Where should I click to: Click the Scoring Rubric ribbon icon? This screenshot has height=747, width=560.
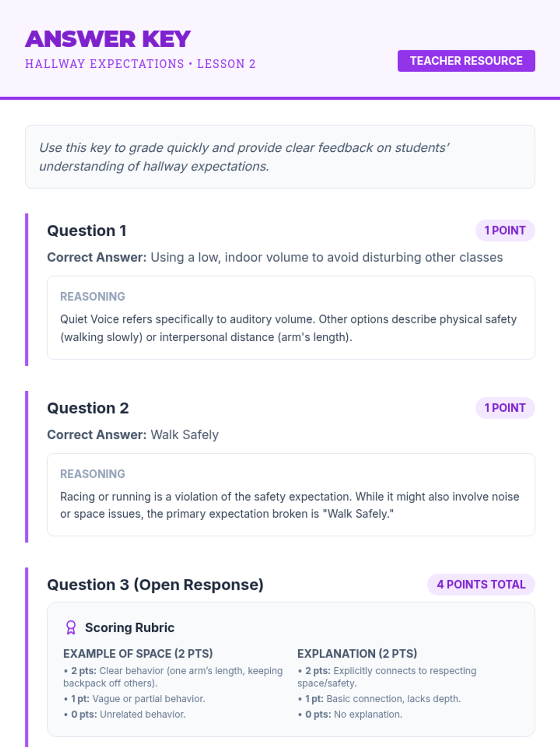71,627
